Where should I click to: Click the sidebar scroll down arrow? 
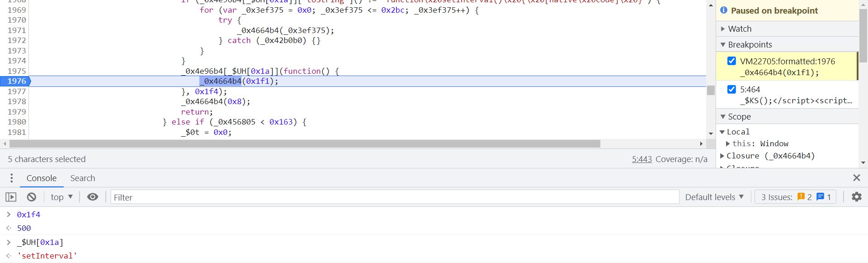863,163
